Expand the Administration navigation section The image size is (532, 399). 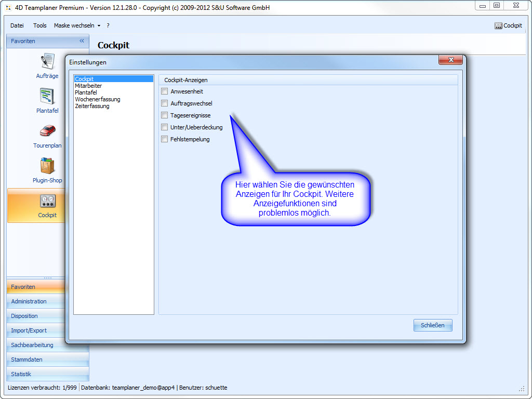pos(29,301)
